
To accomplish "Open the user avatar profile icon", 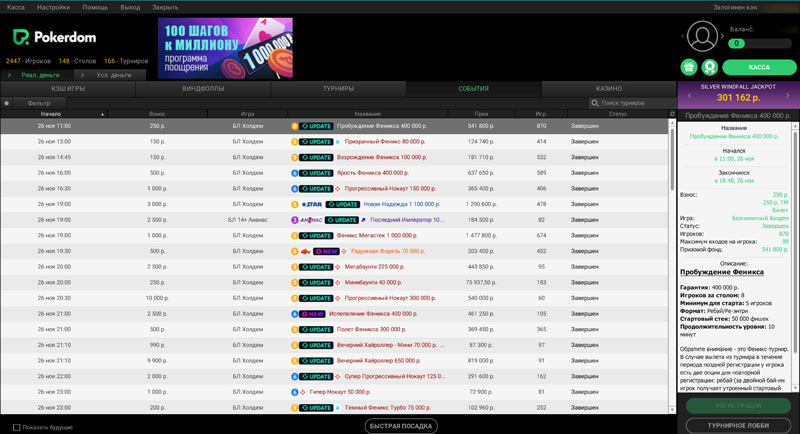I will click(x=704, y=36).
